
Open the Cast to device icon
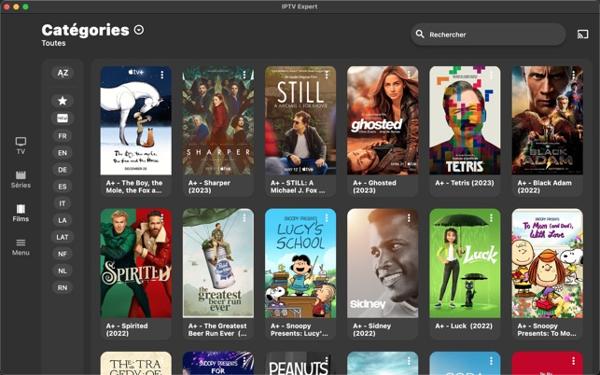point(582,34)
